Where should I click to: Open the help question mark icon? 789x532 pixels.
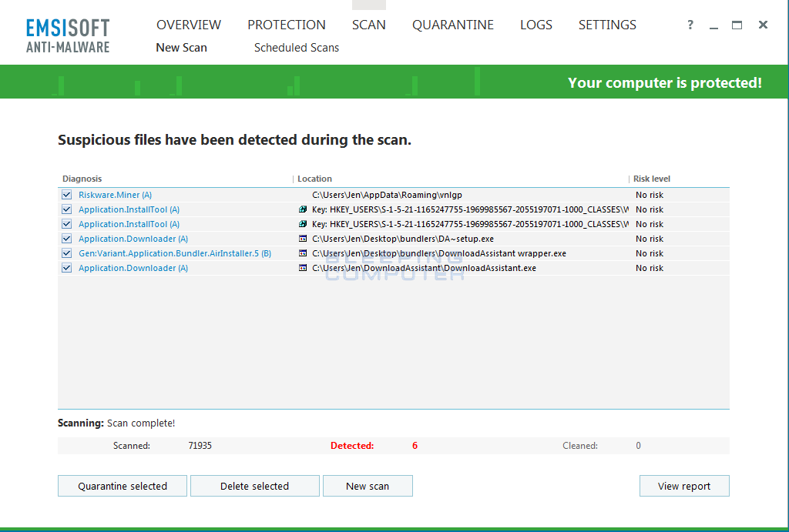pyautogui.click(x=690, y=25)
